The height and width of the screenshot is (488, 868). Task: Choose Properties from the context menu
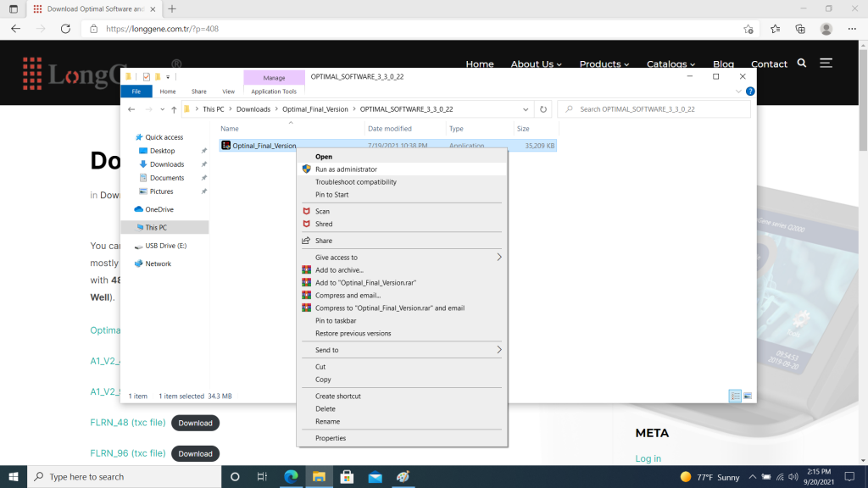tap(331, 438)
